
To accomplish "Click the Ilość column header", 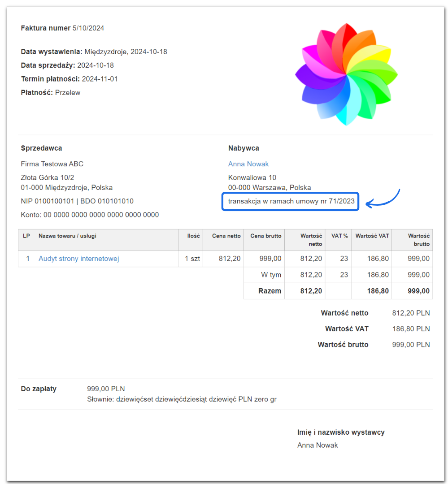I will coord(193,236).
